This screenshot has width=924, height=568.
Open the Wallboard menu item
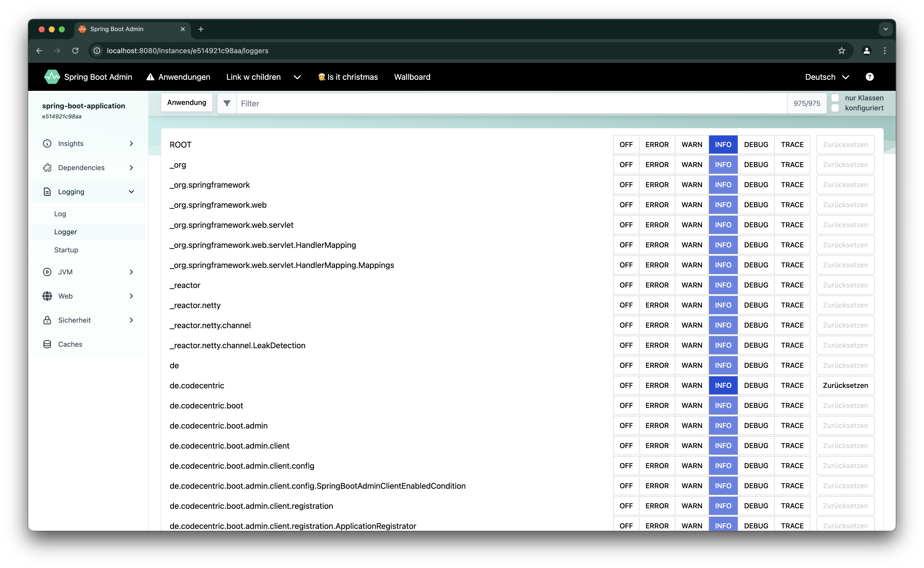[412, 77]
